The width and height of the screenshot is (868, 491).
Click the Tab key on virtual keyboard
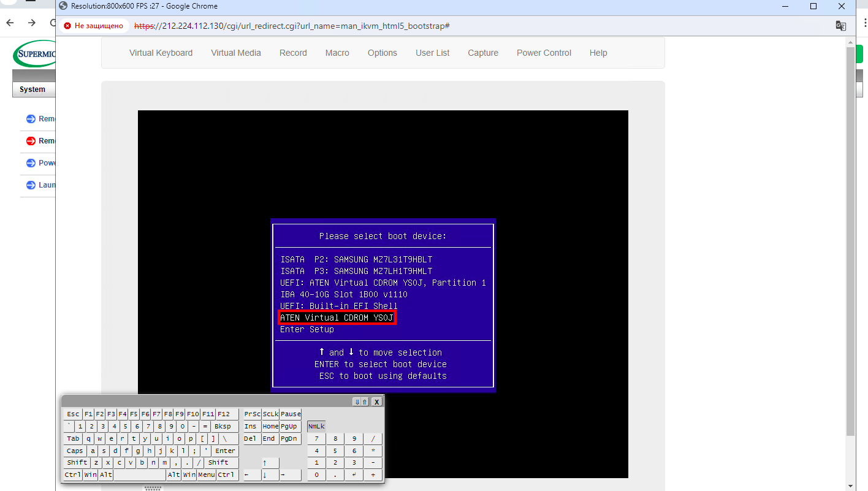tap(74, 438)
